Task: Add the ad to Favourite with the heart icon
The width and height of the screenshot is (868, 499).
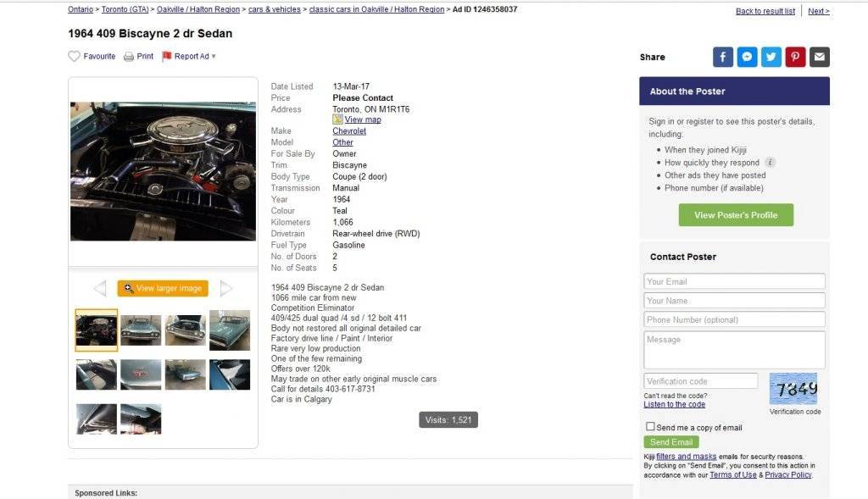Action: pos(75,57)
